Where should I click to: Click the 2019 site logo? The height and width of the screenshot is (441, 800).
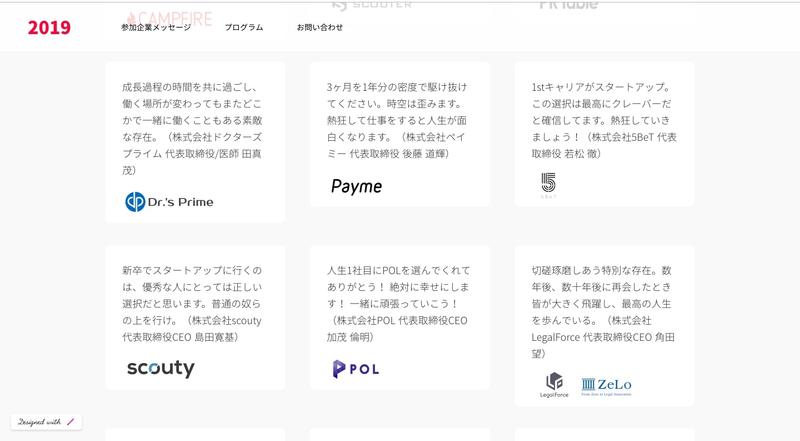[x=49, y=27]
